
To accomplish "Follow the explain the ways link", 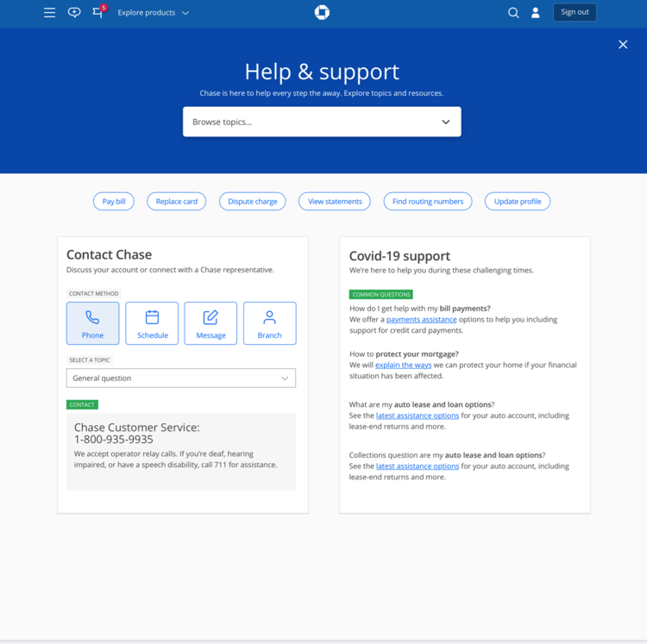I will 403,365.
